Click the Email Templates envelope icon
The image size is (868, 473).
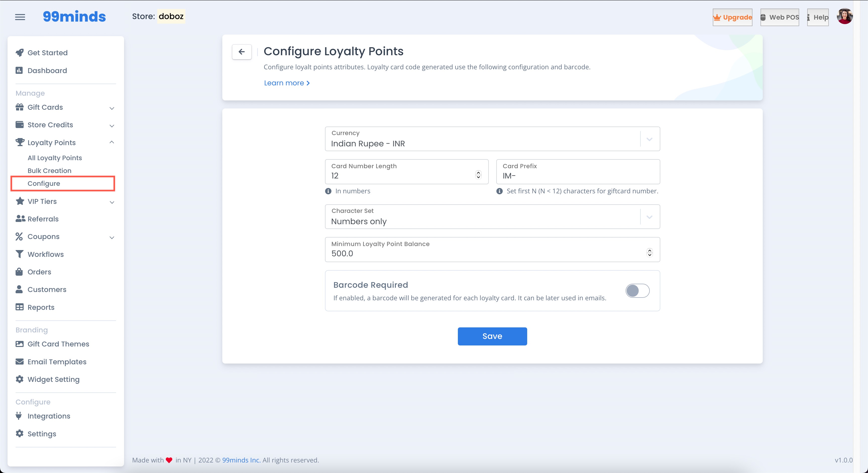pyautogui.click(x=20, y=362)
